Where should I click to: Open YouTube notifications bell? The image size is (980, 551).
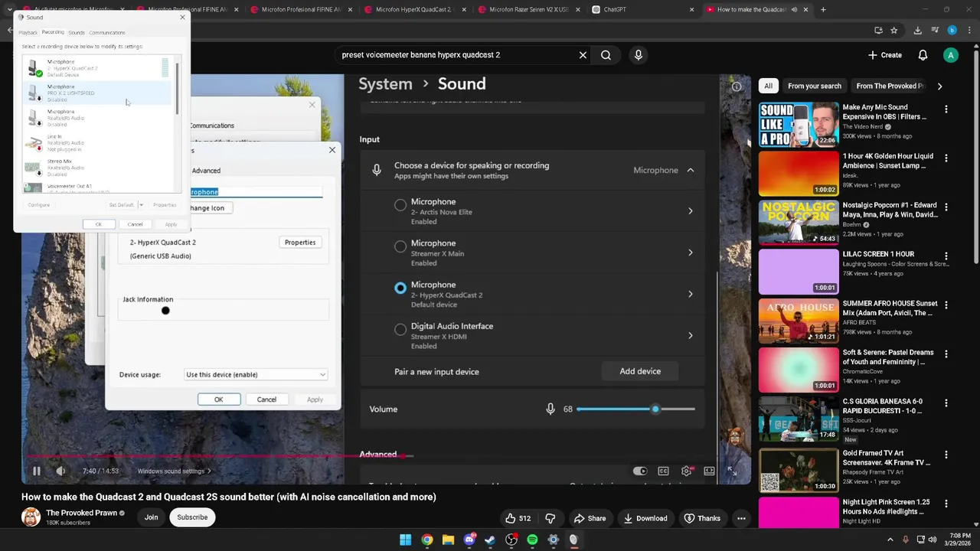(923, 55)
